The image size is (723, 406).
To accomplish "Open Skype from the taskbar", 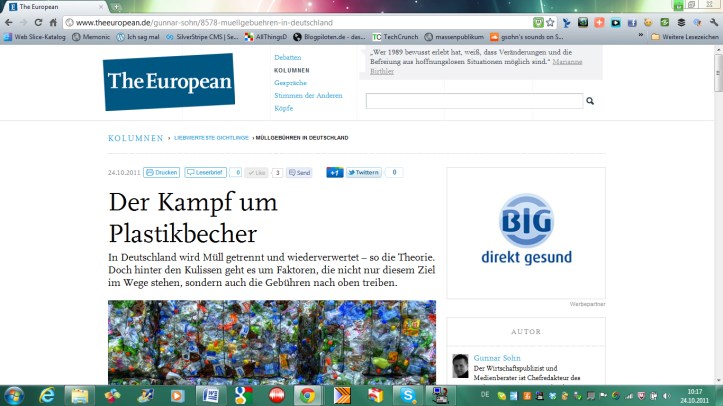I will click(408, 395).
